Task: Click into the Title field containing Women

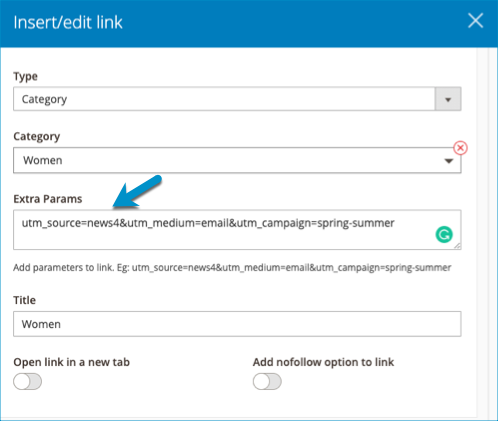Action: tap(237, 324)
